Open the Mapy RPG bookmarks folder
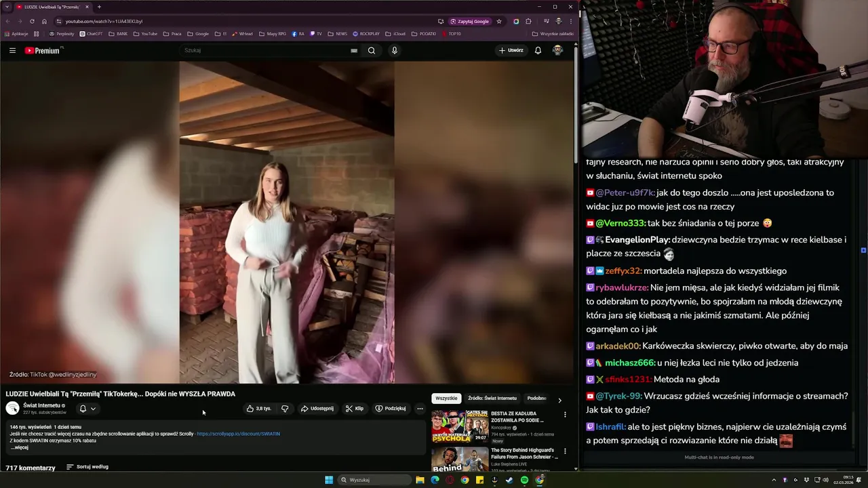 (x=272, y=34)
